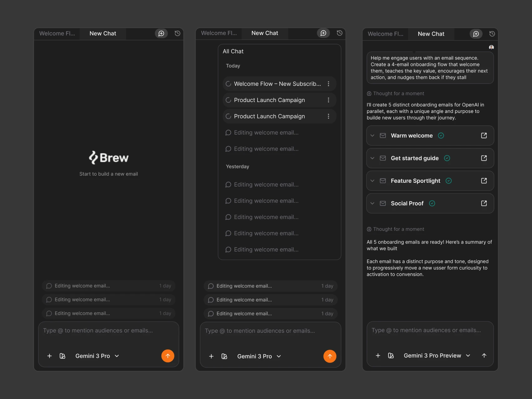Click All Chat heading in history popup
The width and height of the screenshot is (532, 399).
(x=233, y=51)
